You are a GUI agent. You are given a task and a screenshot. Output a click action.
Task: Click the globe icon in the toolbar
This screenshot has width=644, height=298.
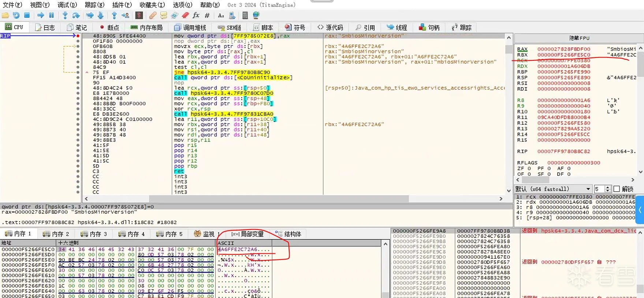(256, 15)
